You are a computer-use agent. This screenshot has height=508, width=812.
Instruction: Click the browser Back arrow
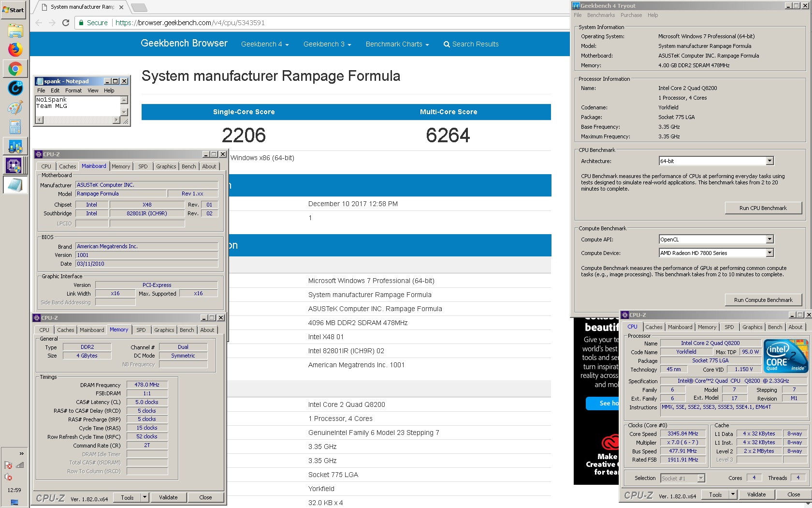tap(39, 23)
